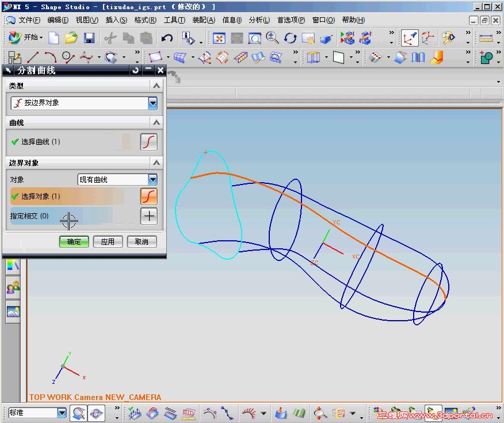Select the Arc curve tool

pyautogui.click(x=50, y=57)
